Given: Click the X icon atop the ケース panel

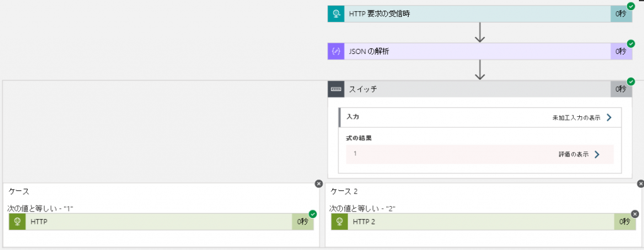Looking at the screenshot, I should [x=319, y=183].
